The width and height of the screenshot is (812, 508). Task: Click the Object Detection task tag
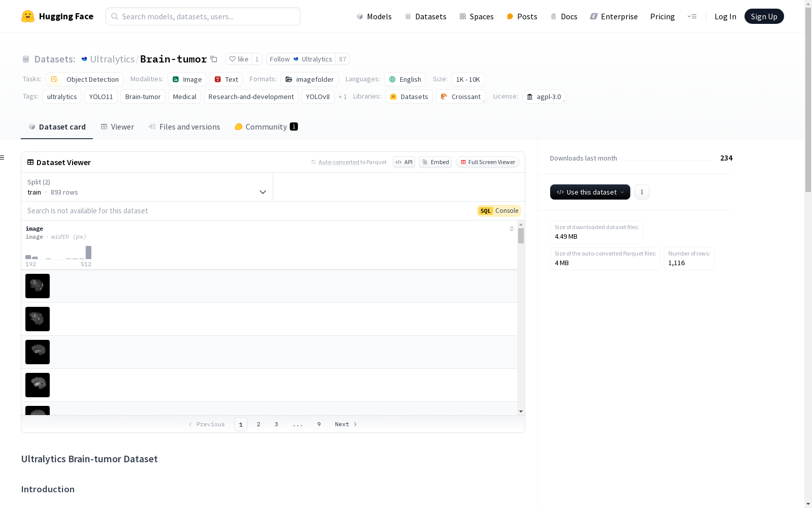85,79
